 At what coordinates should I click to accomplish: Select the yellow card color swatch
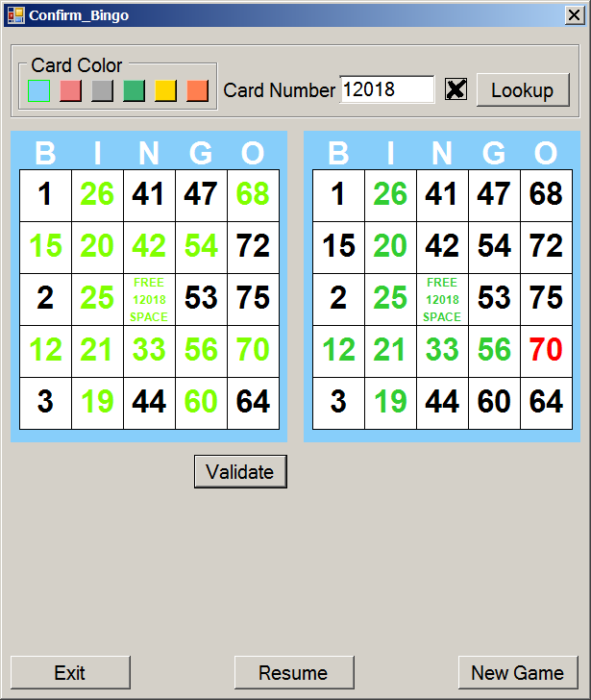pyautogui.click(x=165, y=91)
